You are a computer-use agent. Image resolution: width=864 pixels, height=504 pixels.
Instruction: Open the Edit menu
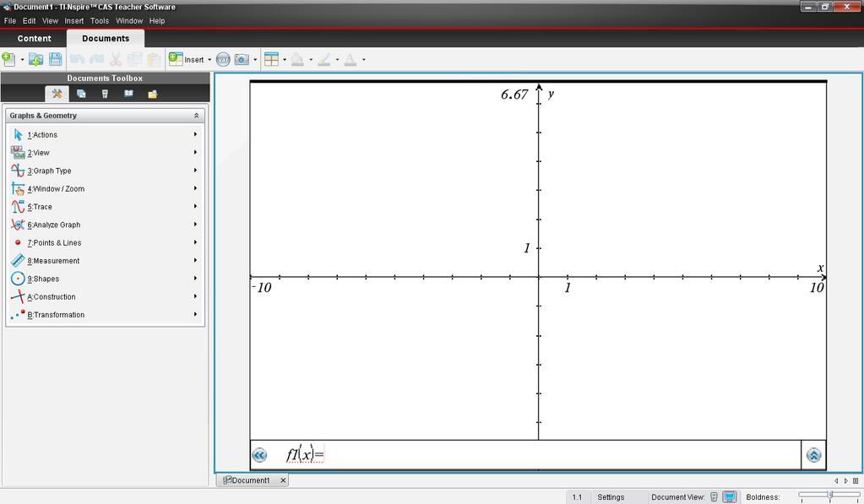click(30, 21)
